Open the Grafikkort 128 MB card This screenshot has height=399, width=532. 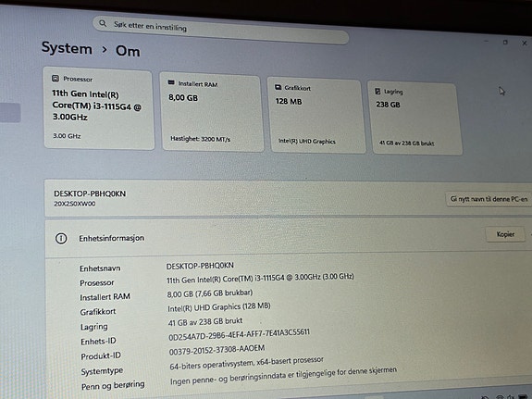[316, 116]
